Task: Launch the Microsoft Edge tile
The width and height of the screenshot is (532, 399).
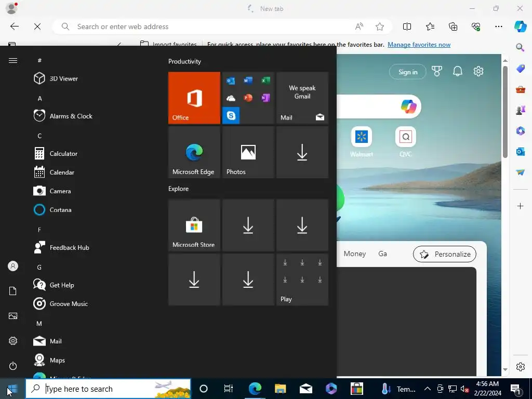Action: pos(194,152)
